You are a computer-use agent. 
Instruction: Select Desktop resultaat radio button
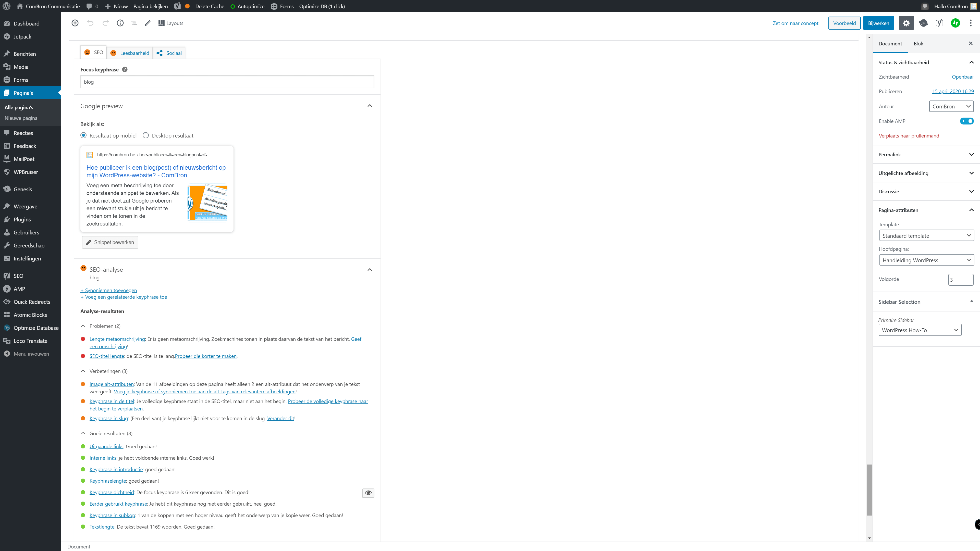pyautogui.click(x=146, y=135)
